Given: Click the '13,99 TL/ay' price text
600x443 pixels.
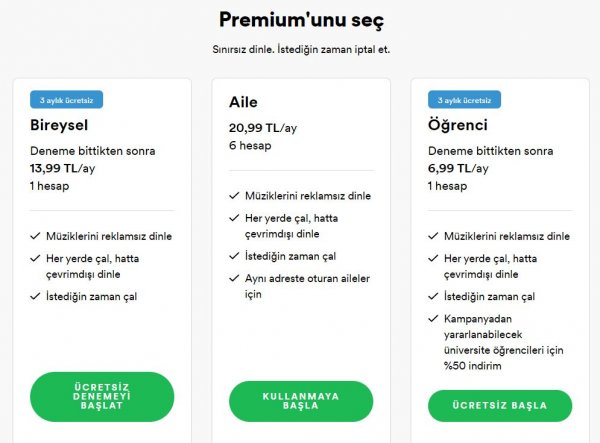Looking at the screenshot, I should pos(61,168).
